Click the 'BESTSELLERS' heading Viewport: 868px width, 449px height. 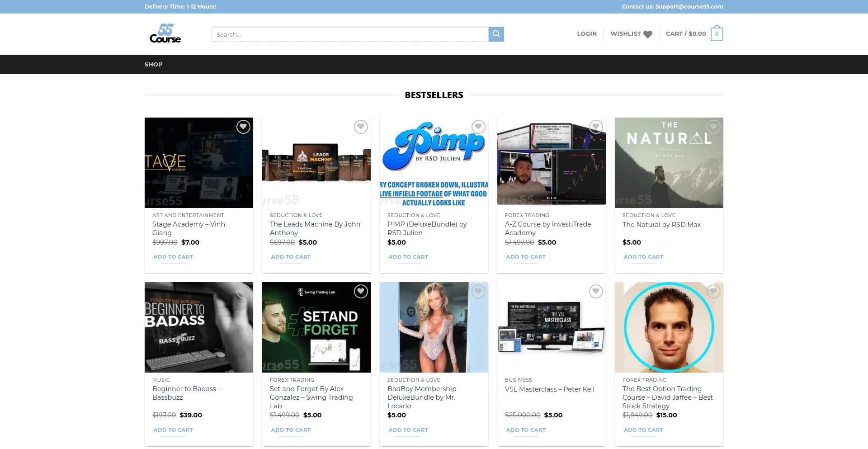point(434,95)
